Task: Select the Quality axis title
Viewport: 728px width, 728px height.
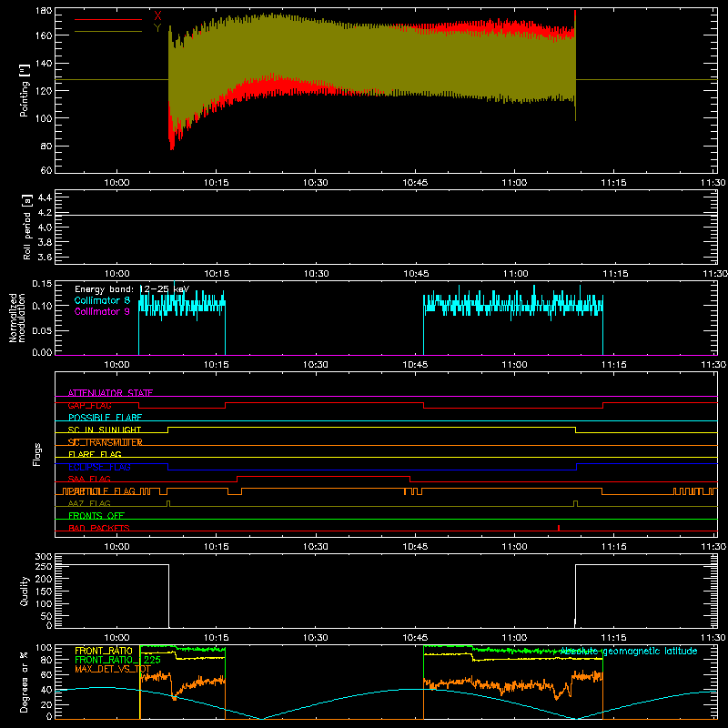Action: coord(25,591)
